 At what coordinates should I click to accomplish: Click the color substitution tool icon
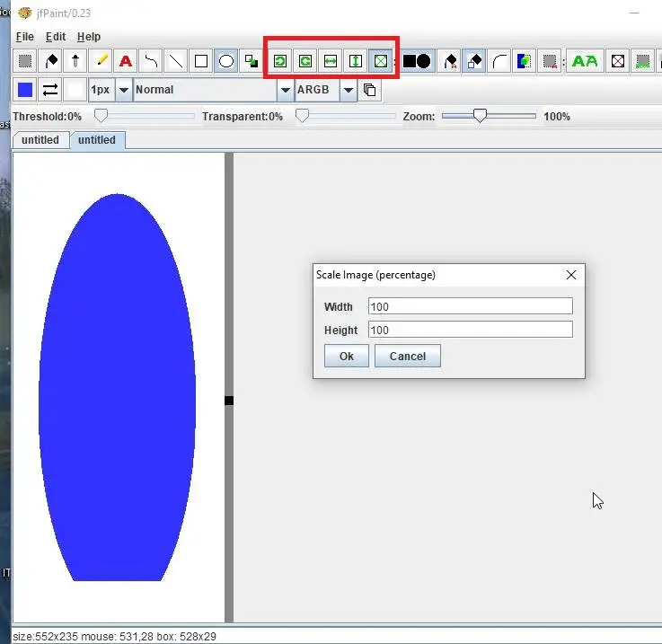[x=252, y=61]
